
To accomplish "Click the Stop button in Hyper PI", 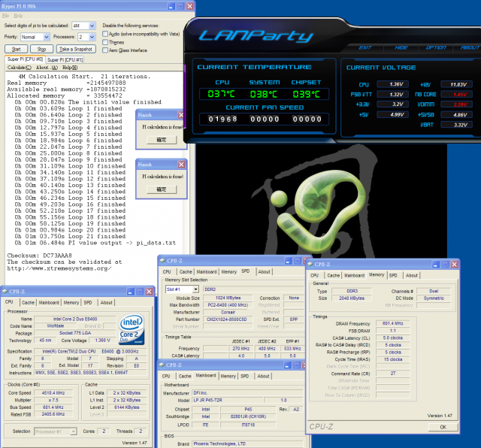I will tap(42, 49).
